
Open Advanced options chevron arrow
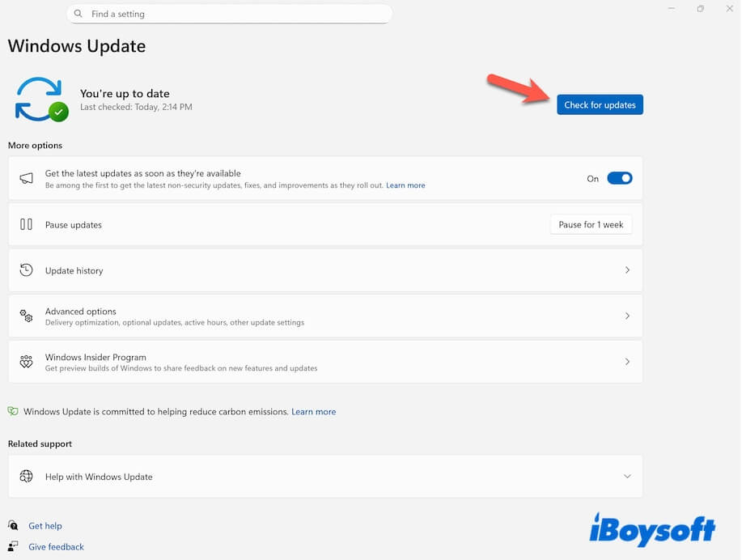(627, 316)
